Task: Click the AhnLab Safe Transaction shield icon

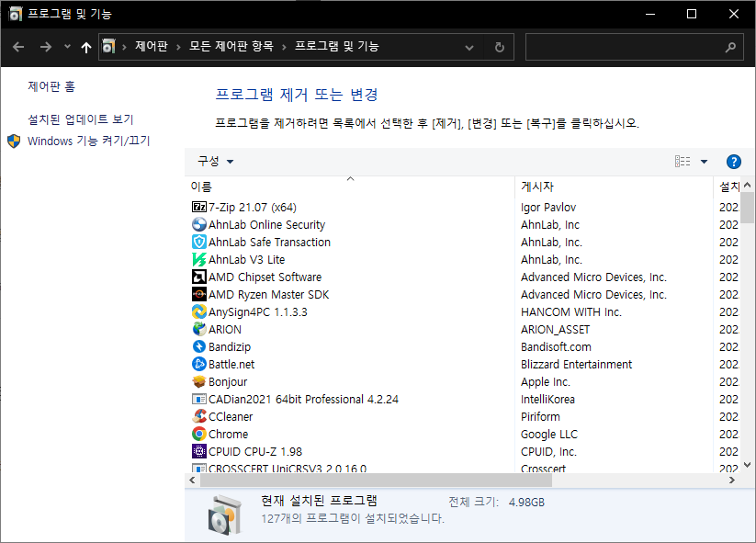Action: [x=199, y=242]
